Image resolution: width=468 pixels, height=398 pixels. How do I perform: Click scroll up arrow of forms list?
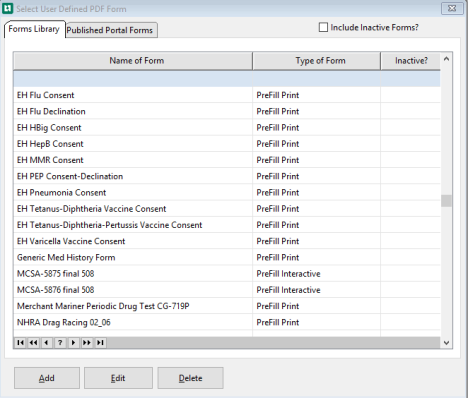click(446, 59)
